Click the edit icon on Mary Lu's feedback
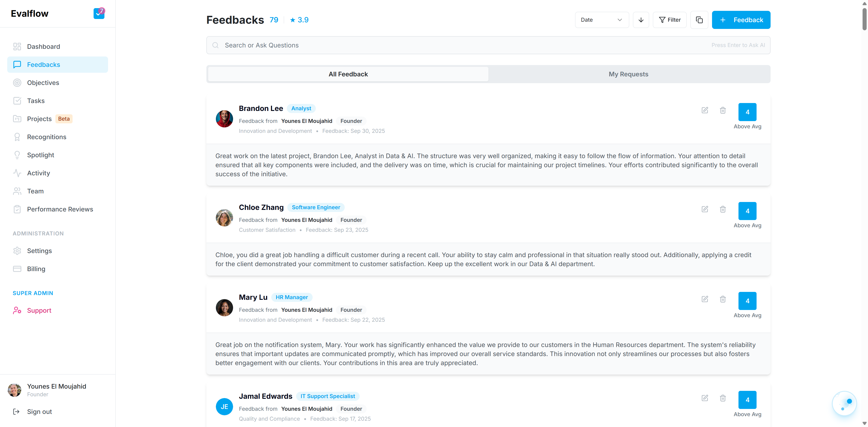The image size is (868, 427). click(705, 299)
